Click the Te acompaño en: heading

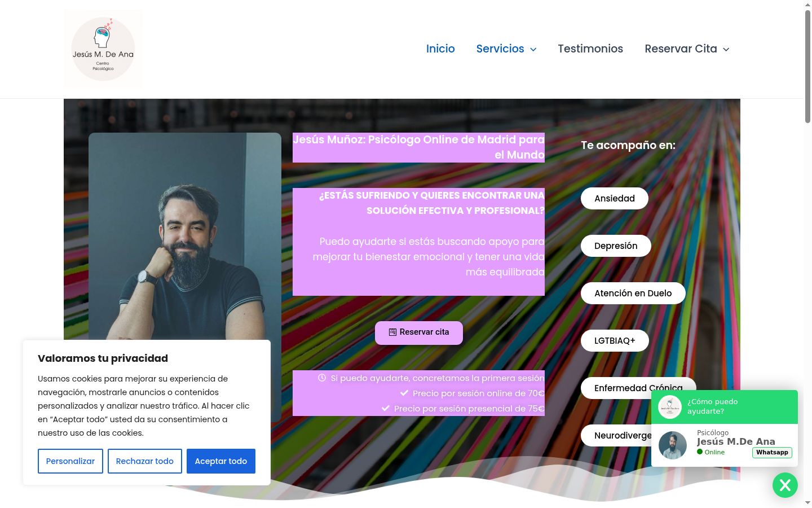(x=628, y=145)
